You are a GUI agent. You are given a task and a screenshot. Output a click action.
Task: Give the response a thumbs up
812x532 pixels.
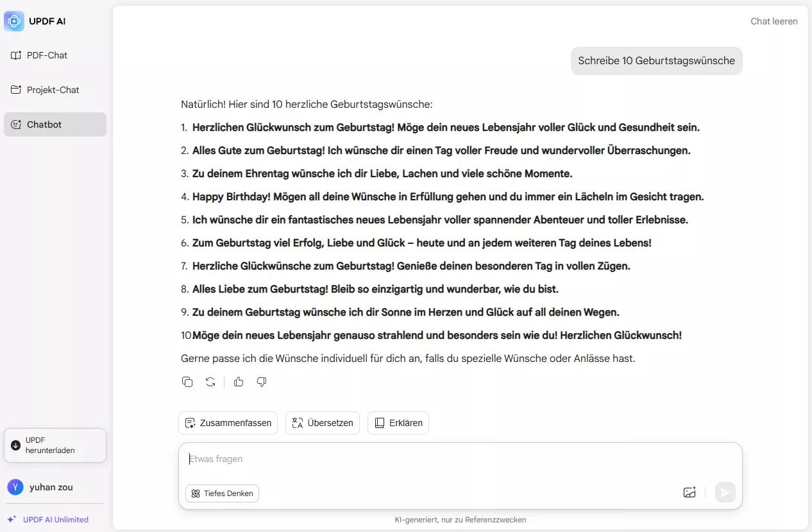coord(239,382)
